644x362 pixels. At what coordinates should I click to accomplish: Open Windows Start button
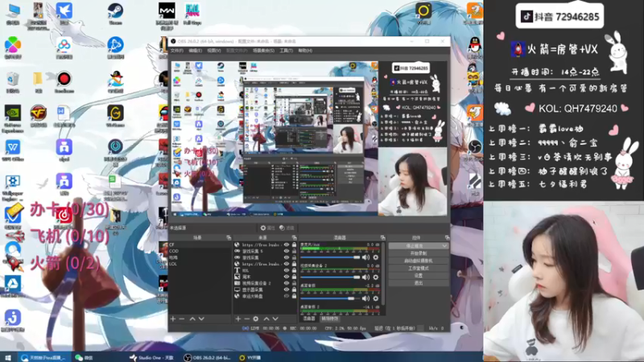pos(8,357)
